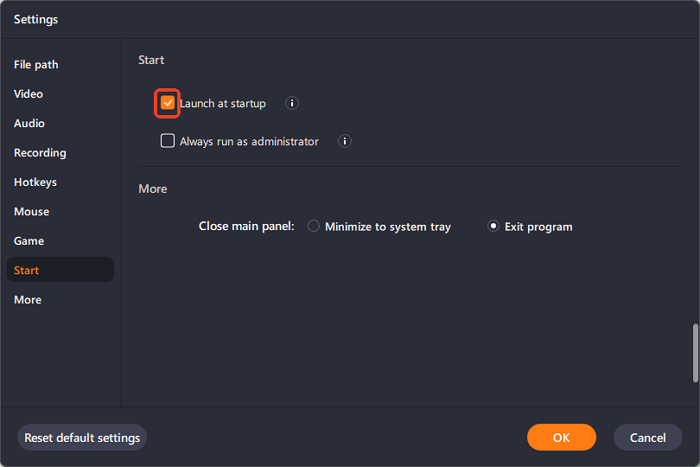700x467 pixels.
Task: Click info icon beside Always run as administrator
Action: [x=345, y=141]
